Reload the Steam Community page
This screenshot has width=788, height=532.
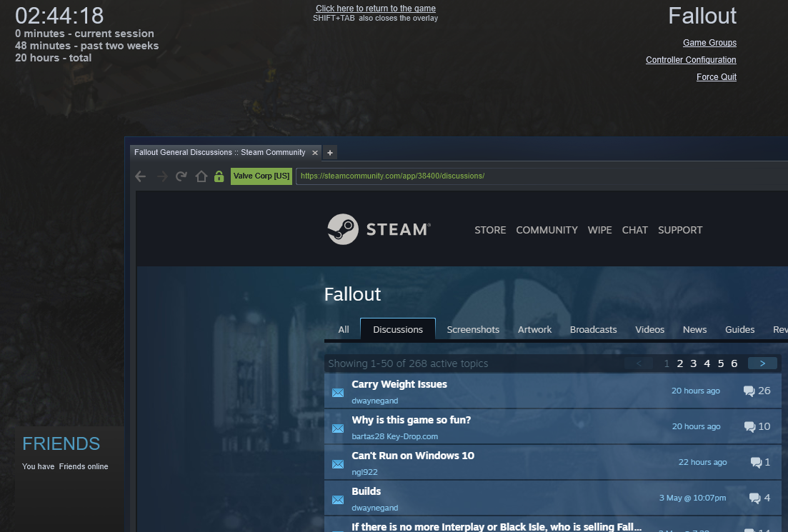click(181, 176)
